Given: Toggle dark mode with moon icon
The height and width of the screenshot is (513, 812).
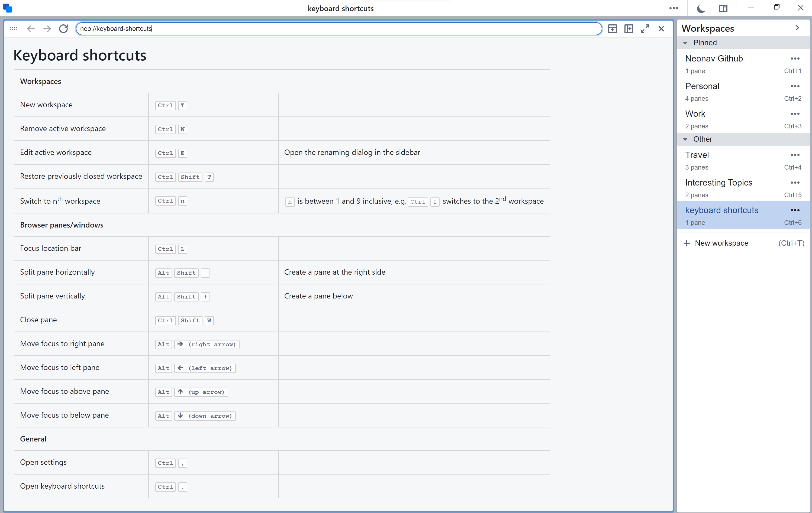Looking at the screenshot, I should point(701,8).
